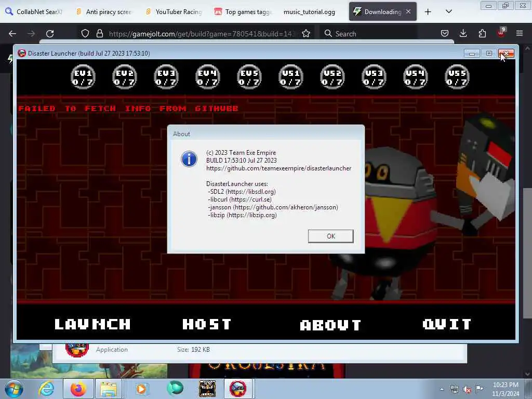This screenshot has height=399, width=532.
Task: Click the uBlock extension icon with badge
Action: pos(501,33)
